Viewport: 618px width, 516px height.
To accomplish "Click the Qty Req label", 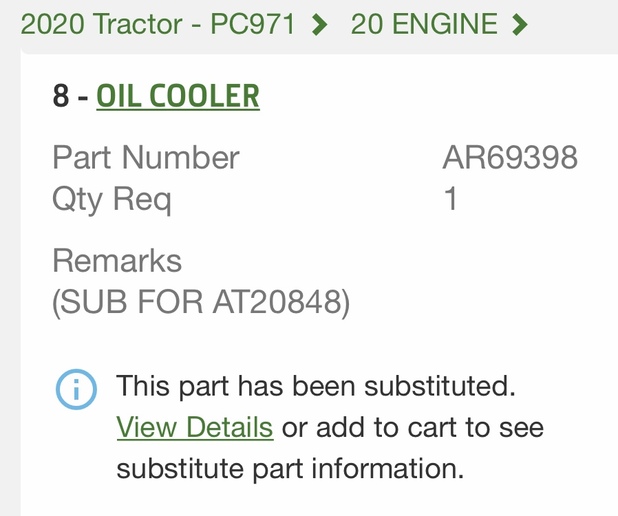I will [112, 200].
